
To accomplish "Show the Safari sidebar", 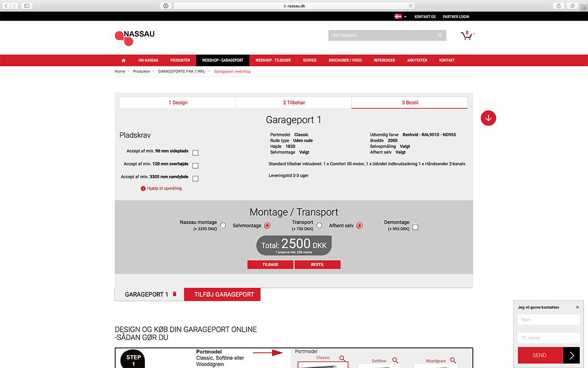I will pos(26,6).
